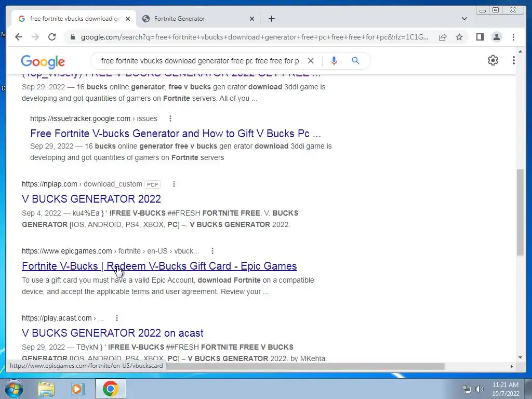Open the Windows Start menu

tap(14, 389)
